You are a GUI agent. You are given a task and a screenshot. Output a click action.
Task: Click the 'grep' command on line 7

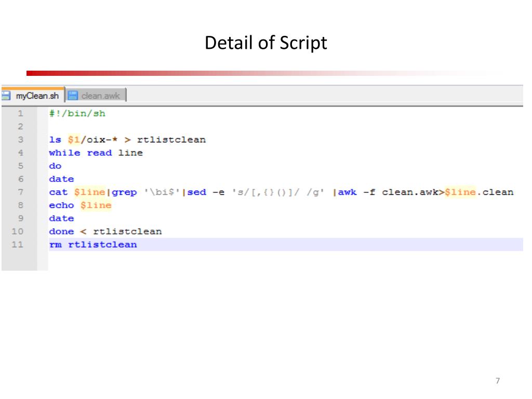[x=125, y=192]
